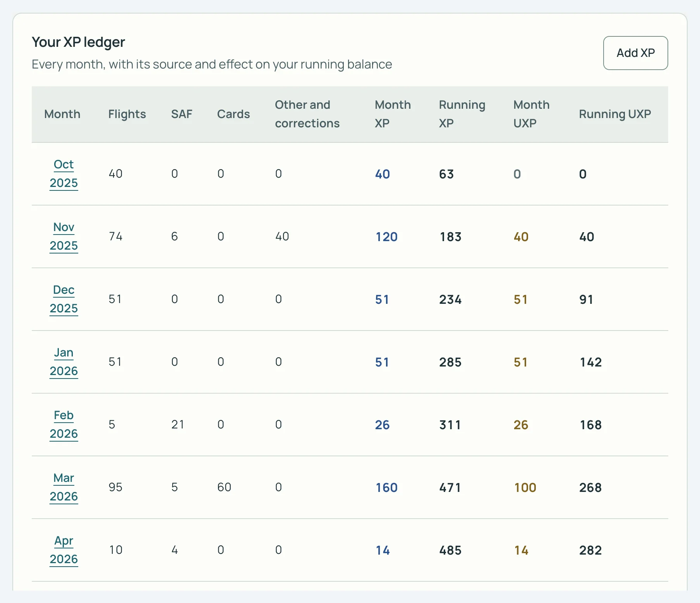Select Running UXP value 282
This screenshot has height=603, width=700.
coord(590,550)
